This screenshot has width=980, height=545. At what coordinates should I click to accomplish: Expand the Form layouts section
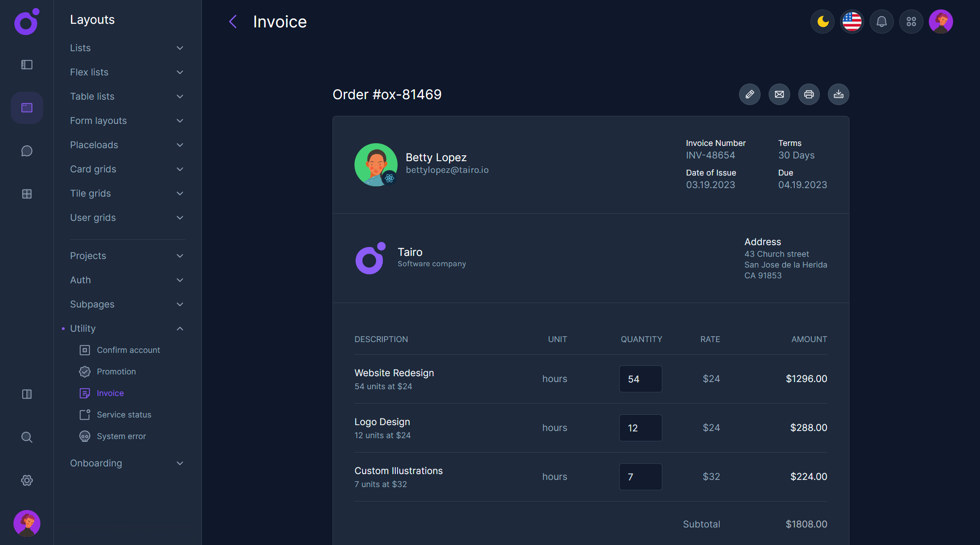coord(180,120)
